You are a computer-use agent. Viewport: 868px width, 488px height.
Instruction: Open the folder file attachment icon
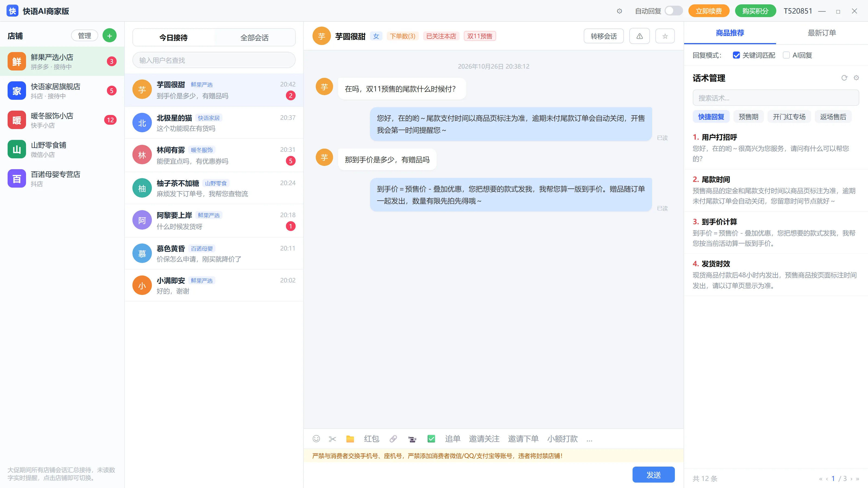click(350, 439)
